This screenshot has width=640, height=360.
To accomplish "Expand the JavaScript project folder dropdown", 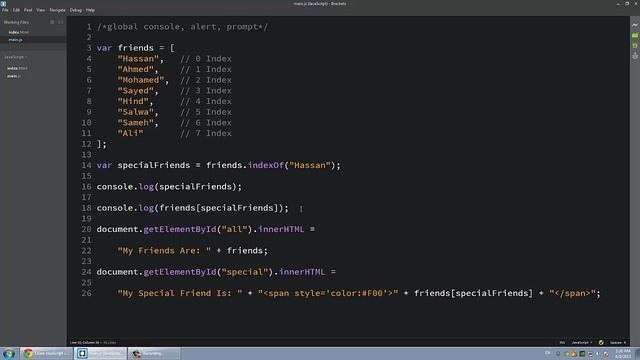I will point(16,57).
